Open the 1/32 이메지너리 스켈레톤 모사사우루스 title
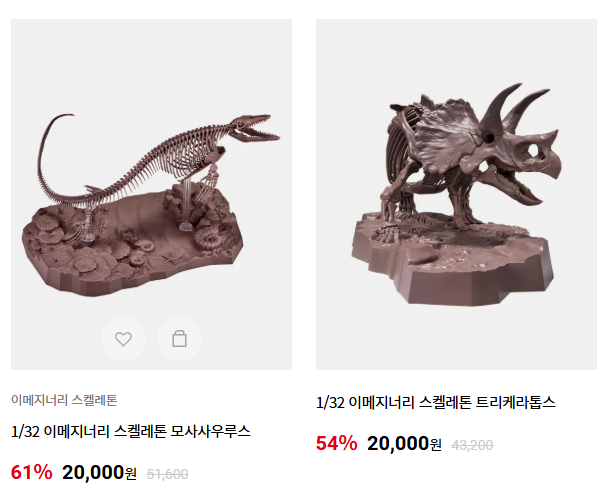The height and width of the screenshot is (499, 609). [131, 431]
